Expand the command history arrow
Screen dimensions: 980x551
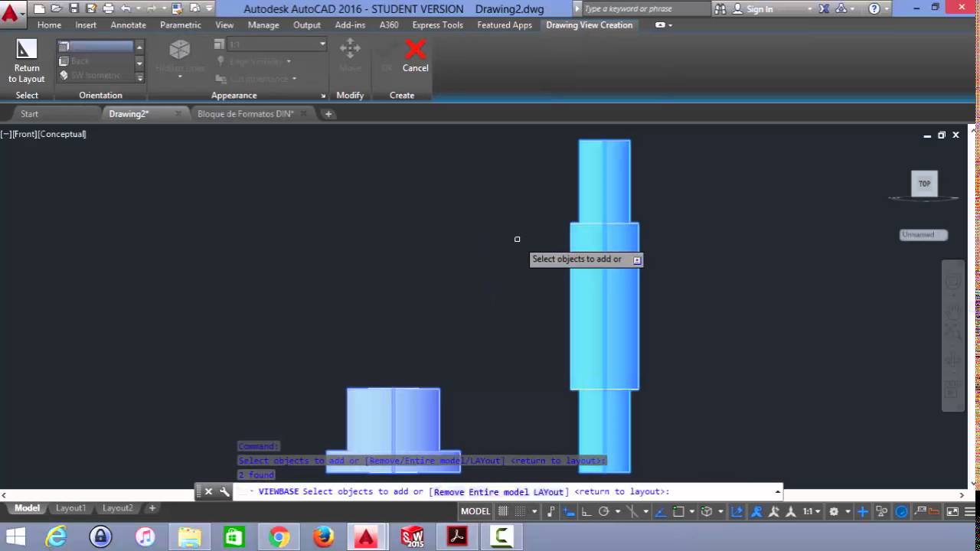point(778,491)
